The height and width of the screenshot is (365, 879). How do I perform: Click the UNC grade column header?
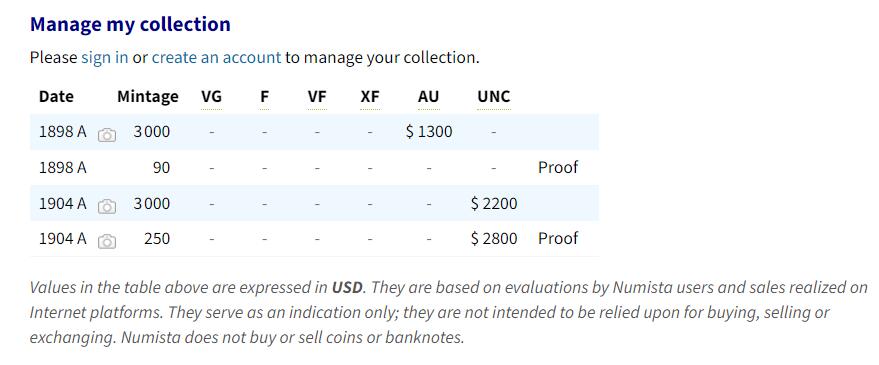coord(494,96)
